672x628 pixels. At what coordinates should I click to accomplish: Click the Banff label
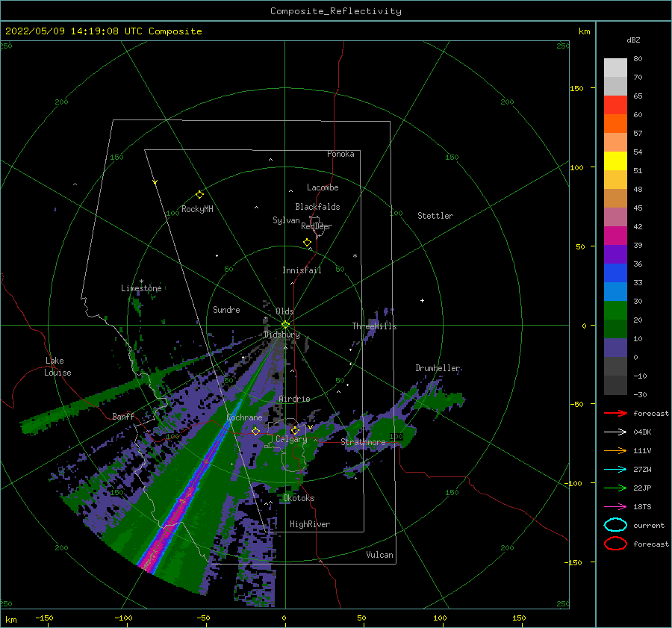pyautogui.click(x=123, y=416)
